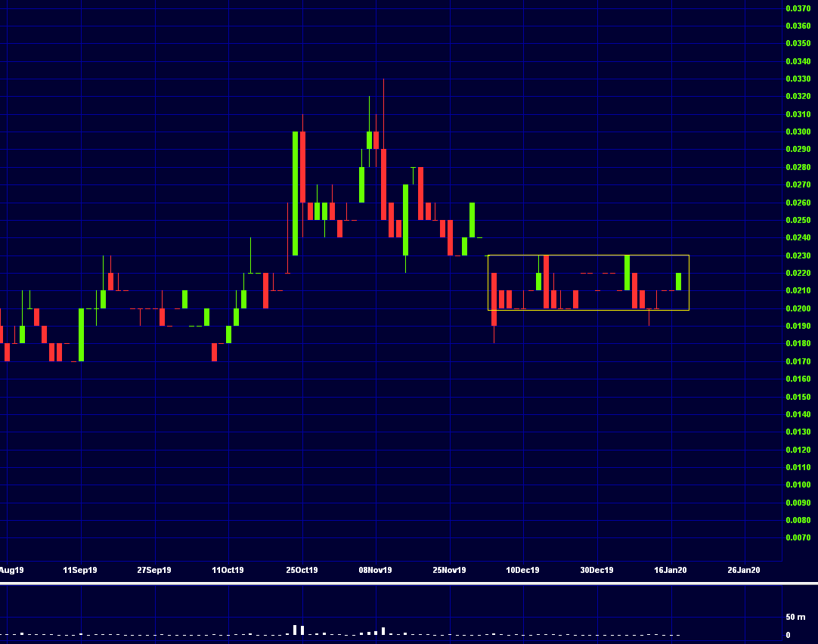The width and height of the screenshot is (818, 644).
Task: Select the 0.0340 price level label
Action: 798,61
